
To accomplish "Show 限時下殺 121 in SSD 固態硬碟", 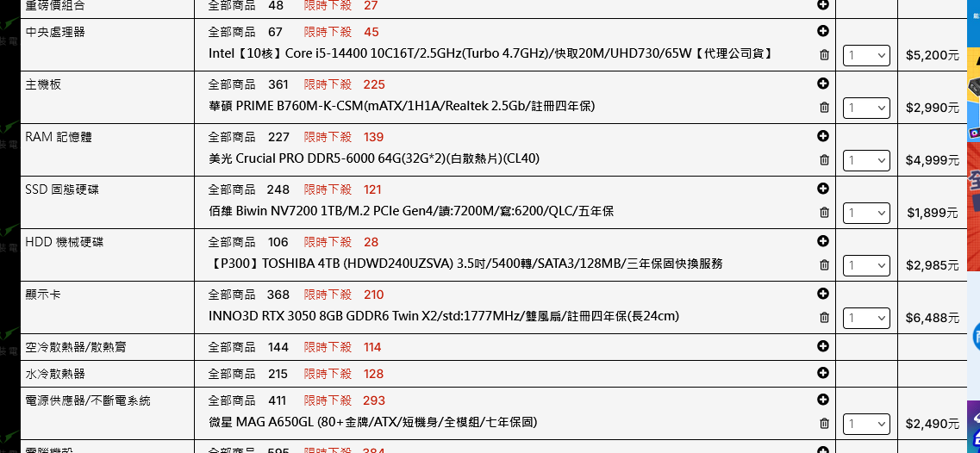I will [342, 189].
